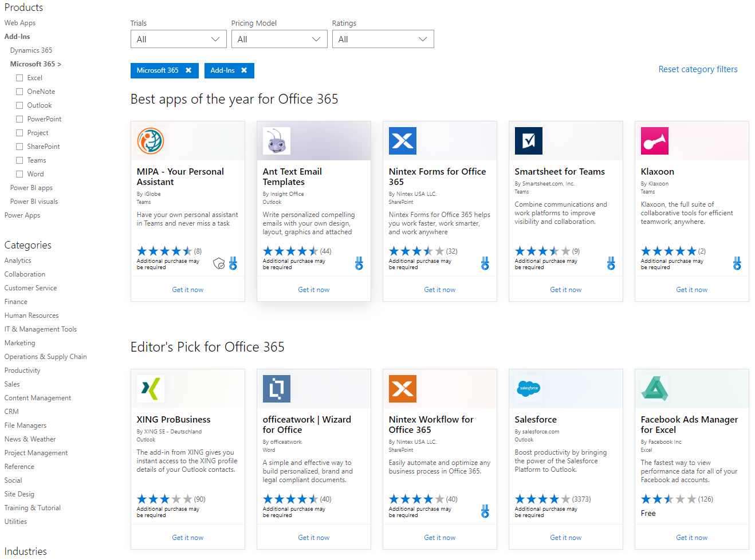
Task: Click the Salesforce cloud logo
Action: (x=529, y=389)
